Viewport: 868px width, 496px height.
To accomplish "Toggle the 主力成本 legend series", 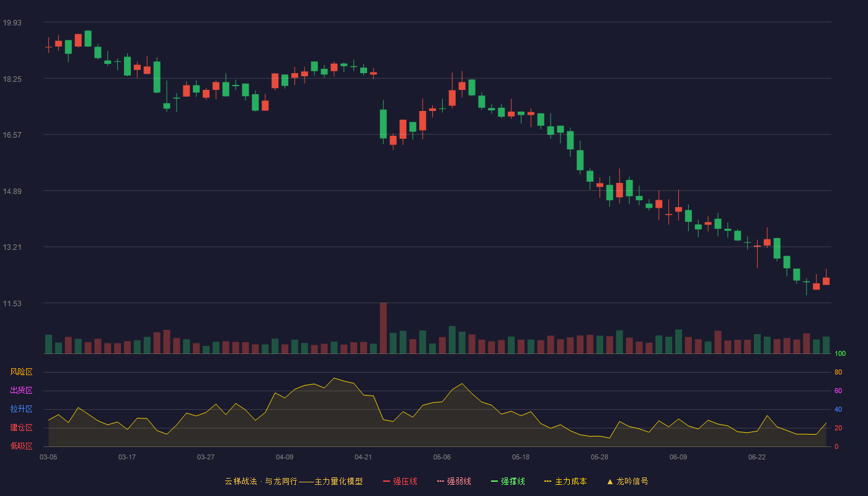I will point(565,481).
